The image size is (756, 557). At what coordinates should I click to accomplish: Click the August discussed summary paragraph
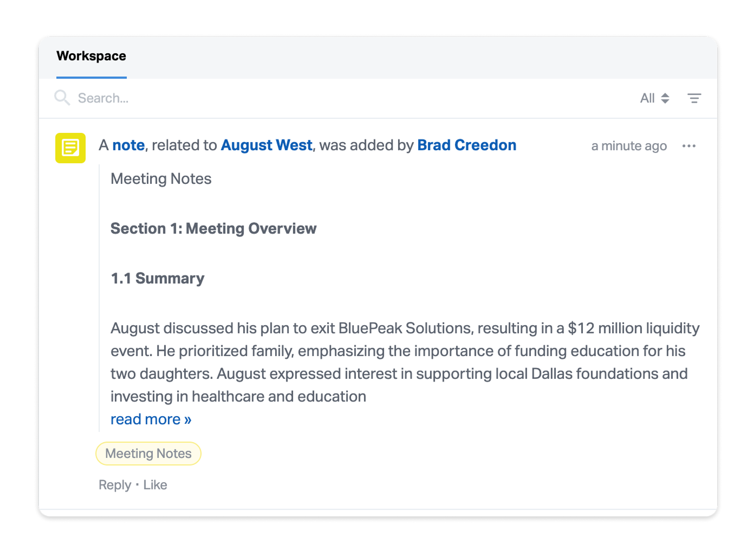(x=405, y=362)
